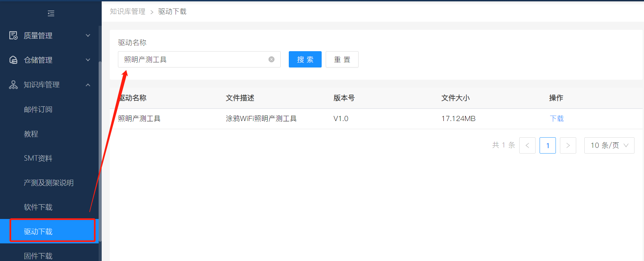Click the 涂鸦WiFi照明产测工具 description cell
This screenshot has height=261, width=644.
pyautogui.click(x=261, y=119)
